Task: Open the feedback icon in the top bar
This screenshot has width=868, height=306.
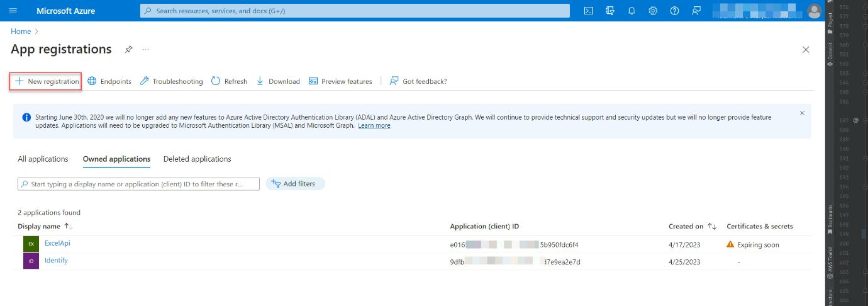Action: point(696,11)
